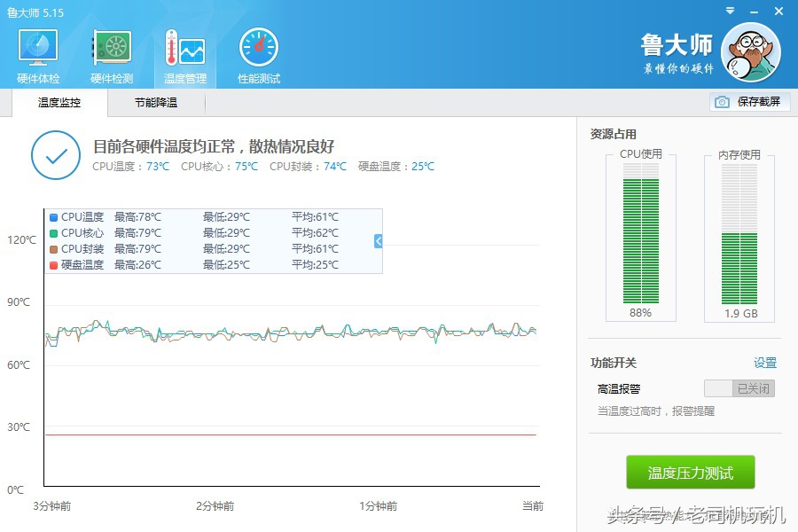Click the 鲁大师 mascot logo
Screen dimensions: 798x532
point(751,51)
